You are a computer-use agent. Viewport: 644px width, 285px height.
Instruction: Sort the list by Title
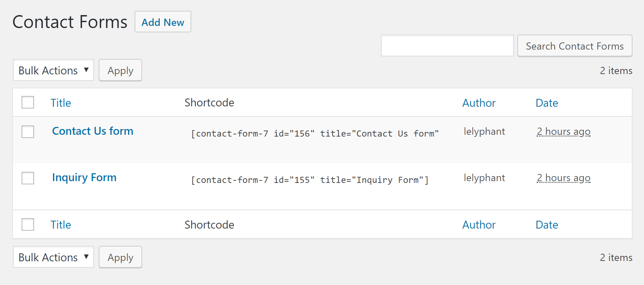click(x=61, y=103)
